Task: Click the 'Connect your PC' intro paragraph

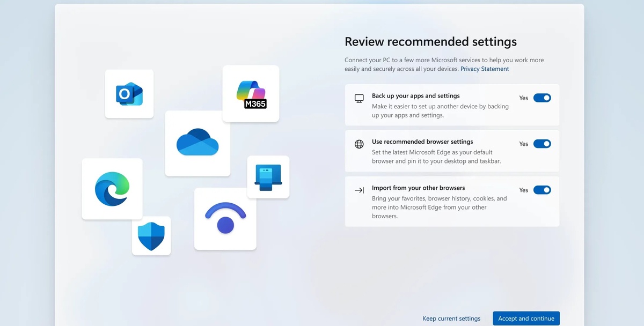Action: 444,64
